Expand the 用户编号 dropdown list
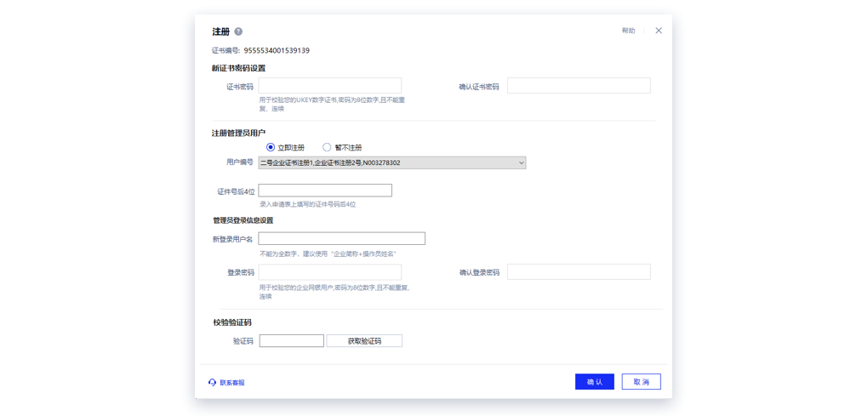The height and width of the screenshot is (416, 868). coord(391,162)
